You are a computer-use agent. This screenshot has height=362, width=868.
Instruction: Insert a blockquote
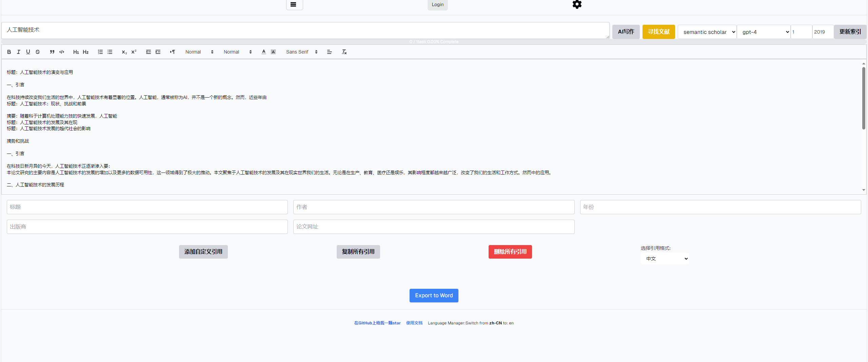point(52,52)
